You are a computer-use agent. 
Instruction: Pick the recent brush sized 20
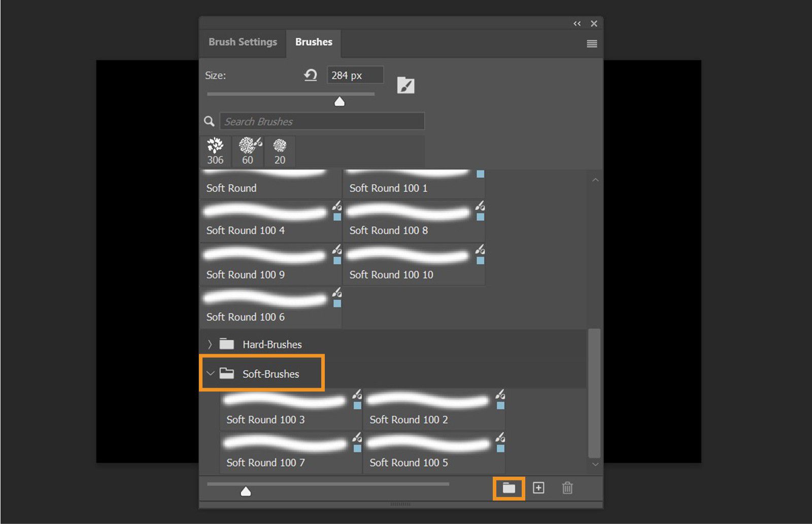(280, 151)
